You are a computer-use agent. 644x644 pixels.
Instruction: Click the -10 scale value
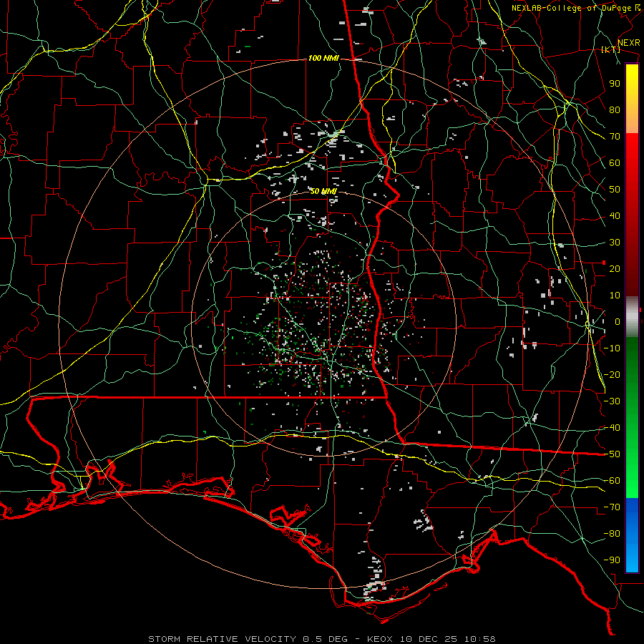[x=612, y=348]
